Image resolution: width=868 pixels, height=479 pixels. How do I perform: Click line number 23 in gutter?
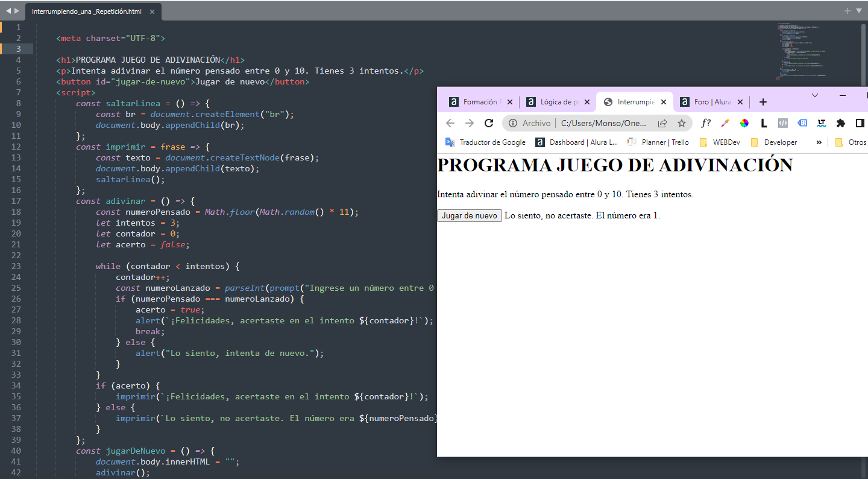16,266
